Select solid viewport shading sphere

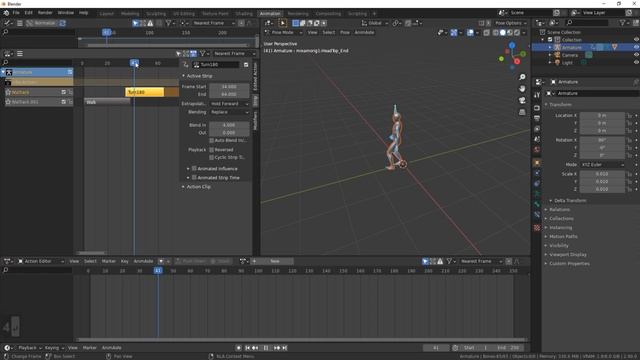coord(502,33)
